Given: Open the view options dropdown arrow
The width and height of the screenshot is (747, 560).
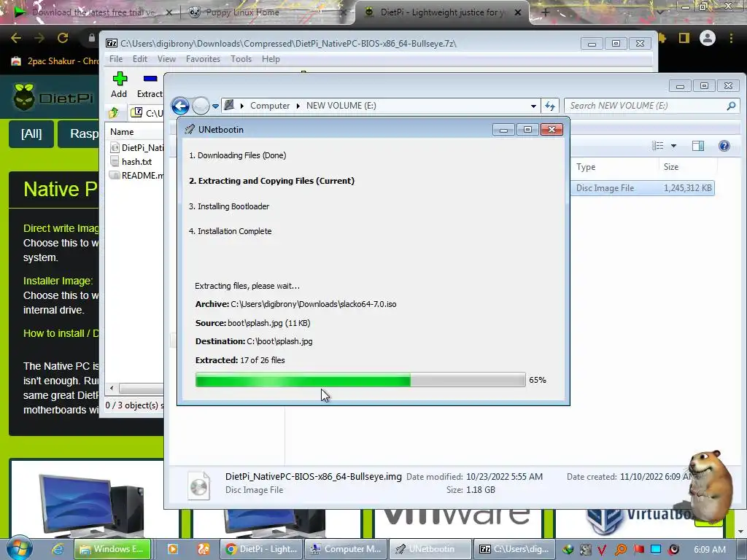Looking at the screenshot, I should coord(673,146).
